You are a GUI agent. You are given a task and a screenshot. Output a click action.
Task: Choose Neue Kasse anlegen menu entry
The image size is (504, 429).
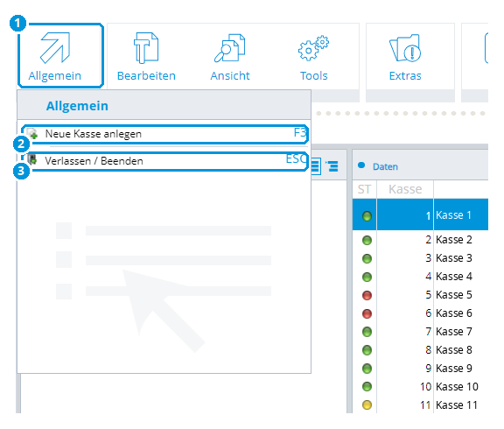[x=165, y=134]
